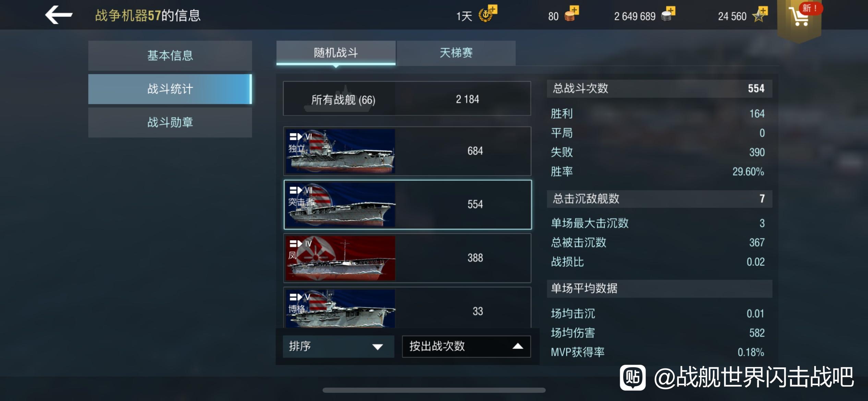Expand the 按出战次数 sort criteria dropdown
Viewport: 868px width, 401px height.
click(x=466, y=347)
